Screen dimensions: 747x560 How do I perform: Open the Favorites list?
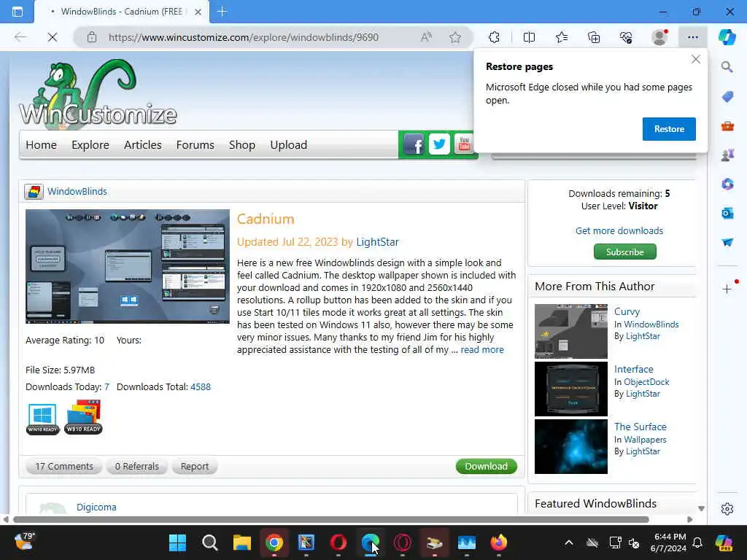click(x=562, y=37)
